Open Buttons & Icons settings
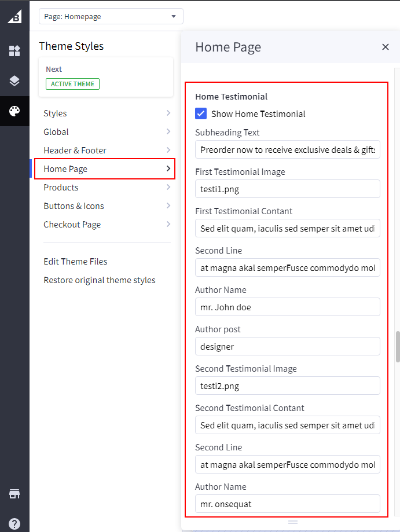The image size is (400, 532). [107, 206]
